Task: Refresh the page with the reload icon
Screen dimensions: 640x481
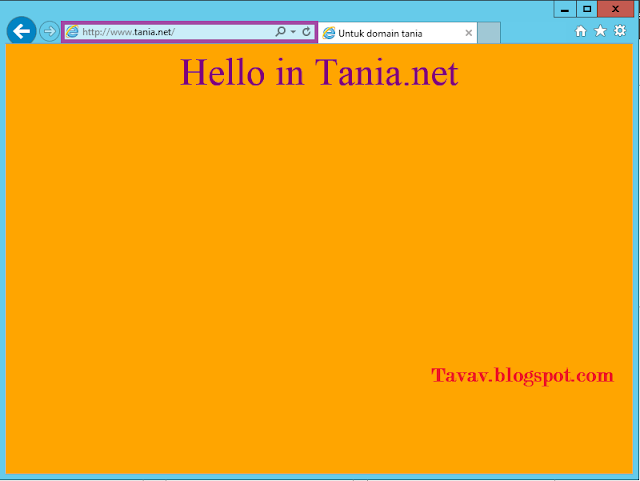Action: (307, 31)
